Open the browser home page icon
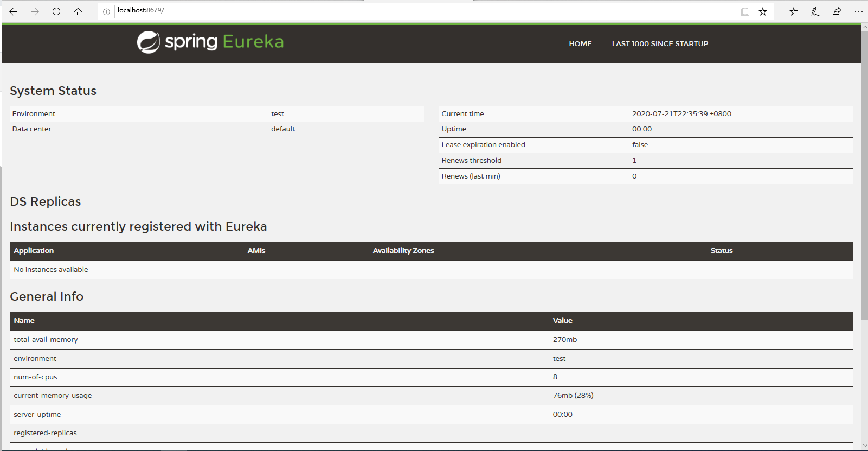The image size is (868, 451). (x=78, y=11)
